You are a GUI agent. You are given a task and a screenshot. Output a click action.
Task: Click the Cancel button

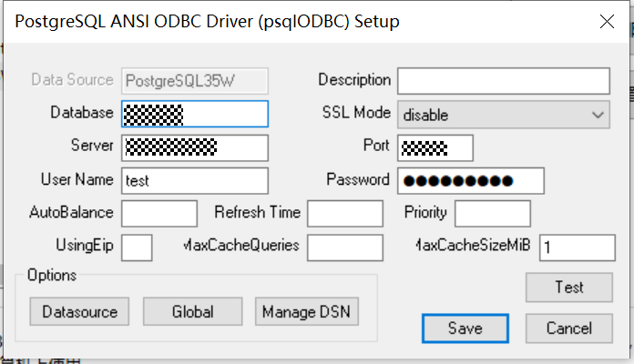tap(569, 329)
